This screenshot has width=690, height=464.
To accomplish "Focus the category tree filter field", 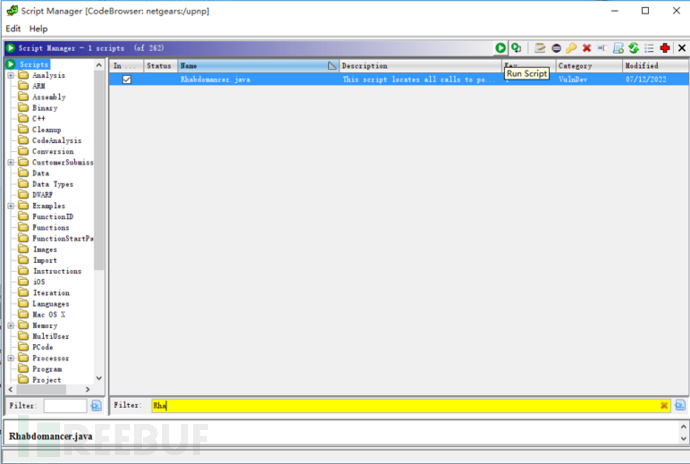I will [65, 405].
